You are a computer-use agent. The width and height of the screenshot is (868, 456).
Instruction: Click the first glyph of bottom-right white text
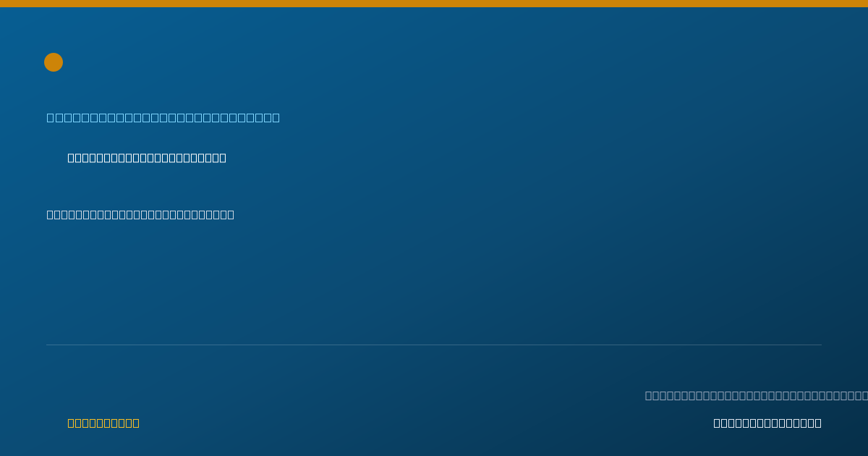tap(717, 423)
